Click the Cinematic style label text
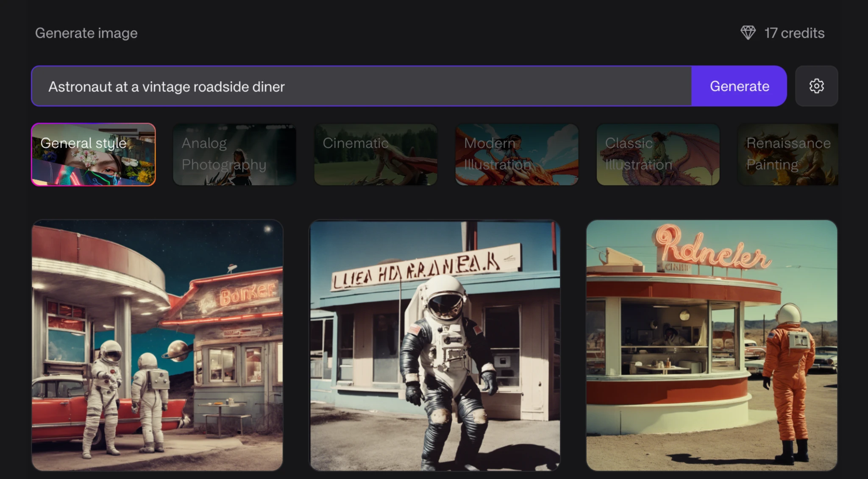 pos(356,143)
